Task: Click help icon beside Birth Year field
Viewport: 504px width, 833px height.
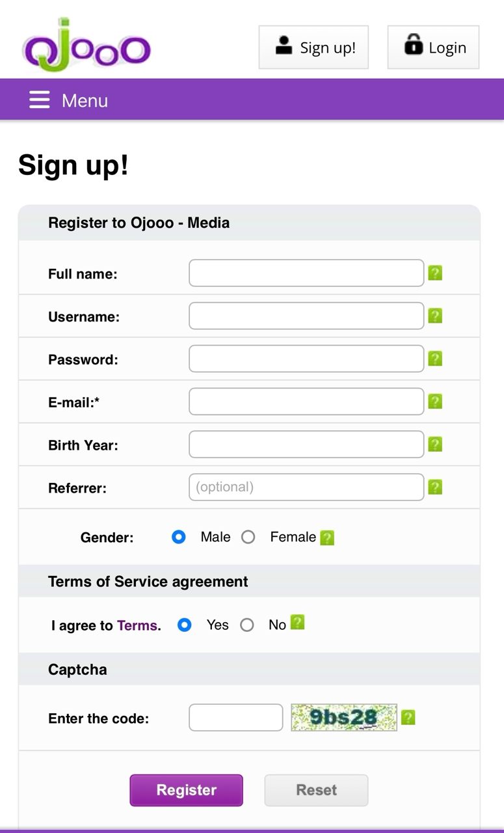Action: point(435,444)
